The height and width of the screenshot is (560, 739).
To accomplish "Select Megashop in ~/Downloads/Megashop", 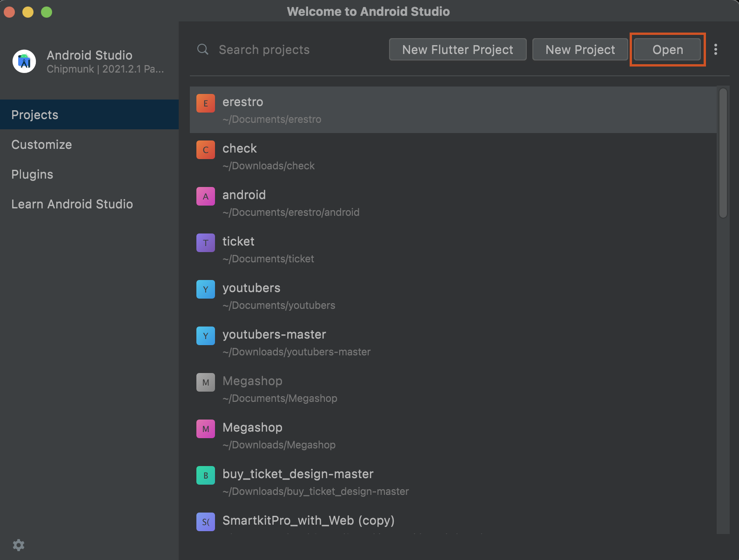I will click(453, 435).
